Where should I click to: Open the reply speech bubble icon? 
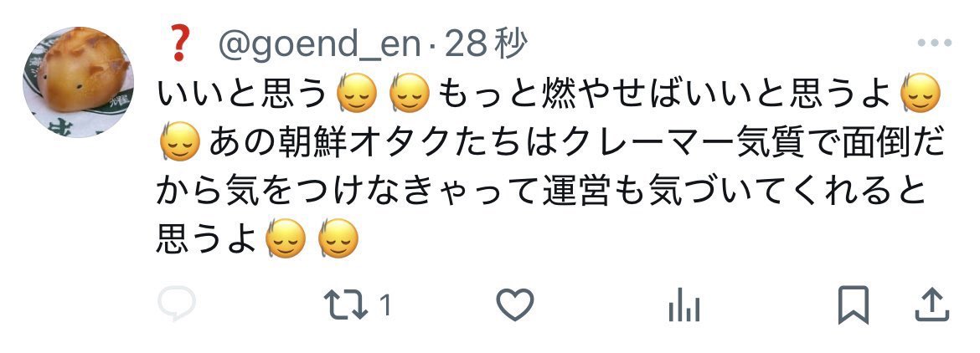[177, 304]
